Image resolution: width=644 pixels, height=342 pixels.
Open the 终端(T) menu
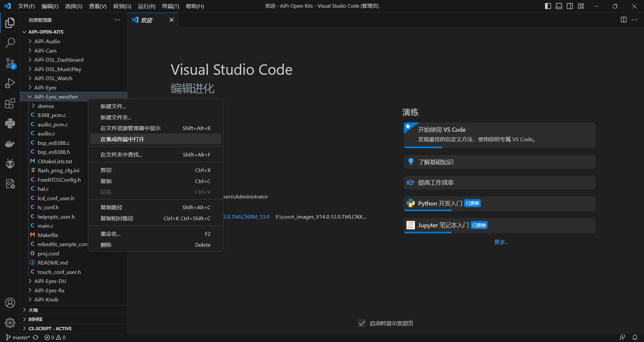pos(170,6)
